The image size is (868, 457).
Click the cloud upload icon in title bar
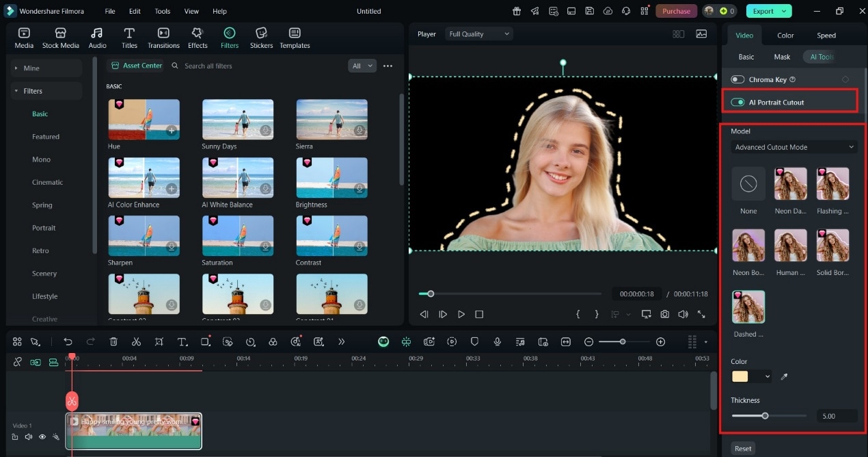pyautogui.click(x=607, y=11)
